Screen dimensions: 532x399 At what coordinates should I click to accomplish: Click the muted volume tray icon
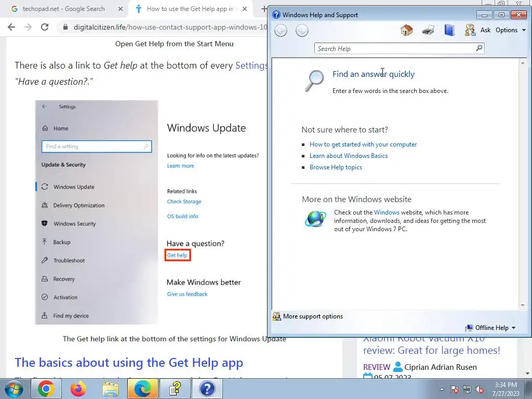pos(480,389)
